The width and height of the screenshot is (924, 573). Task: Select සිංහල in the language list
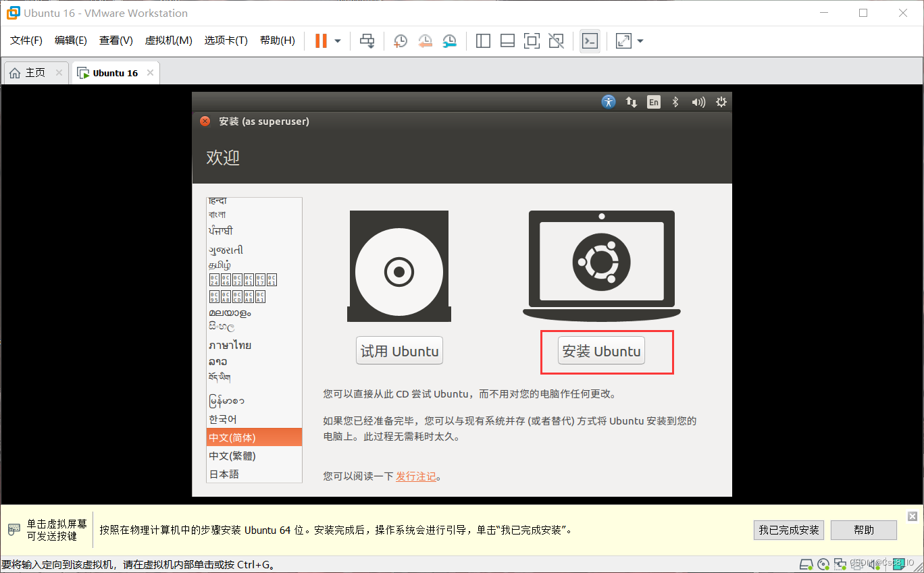pos(254,327)
